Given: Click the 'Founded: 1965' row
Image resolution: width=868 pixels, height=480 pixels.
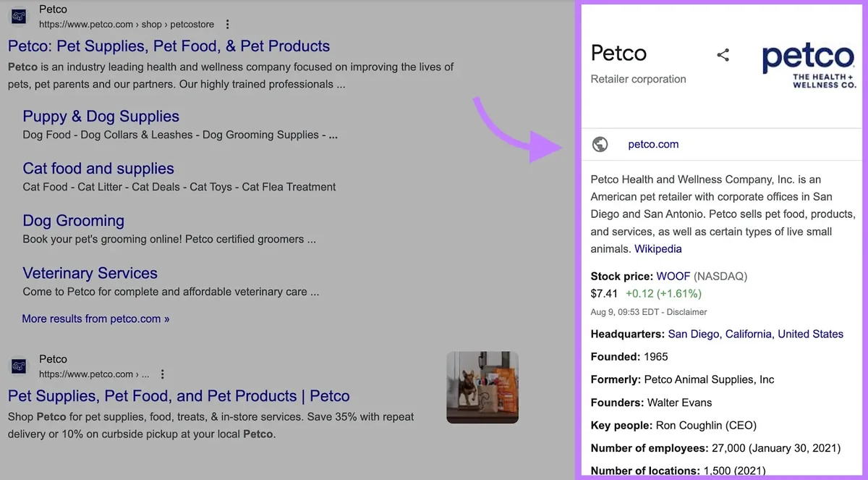Looking at the screenshot, I should pyautogui.click(x=629, y=356).
